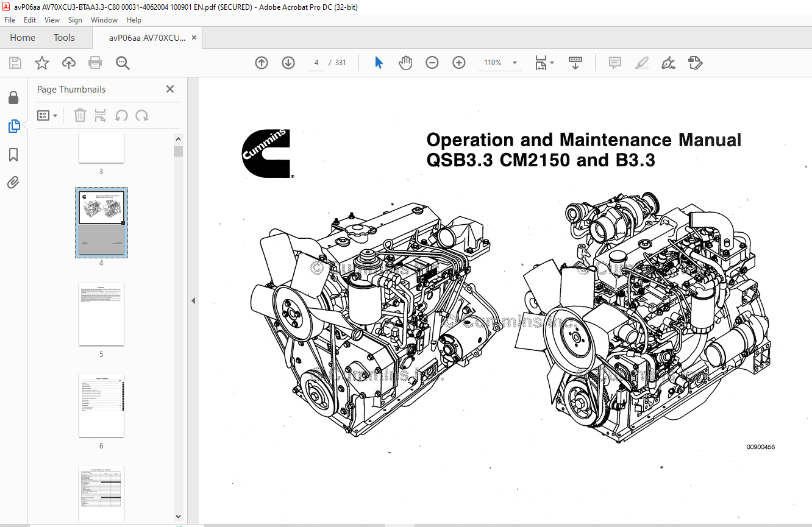Click the Page Thumbnails panel heading
Viewport: 812px width, 527px height.
[71, 89]
